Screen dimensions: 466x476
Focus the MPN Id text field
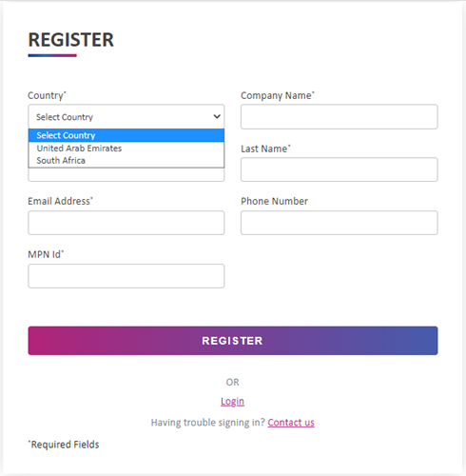pyautogui.click(x=126, y=276)
